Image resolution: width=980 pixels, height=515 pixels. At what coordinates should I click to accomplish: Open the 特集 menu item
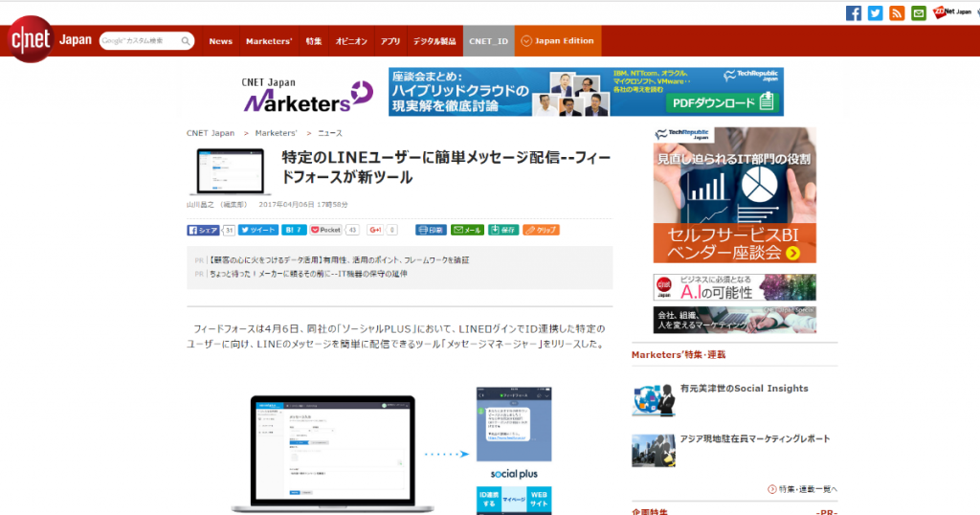[314, 41]
